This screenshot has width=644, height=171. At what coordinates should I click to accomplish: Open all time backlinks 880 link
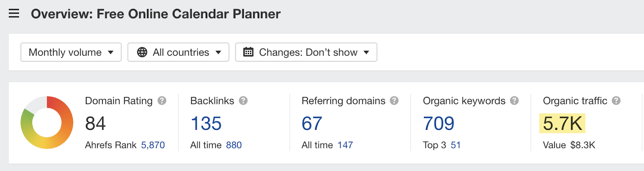pos(234,145)
